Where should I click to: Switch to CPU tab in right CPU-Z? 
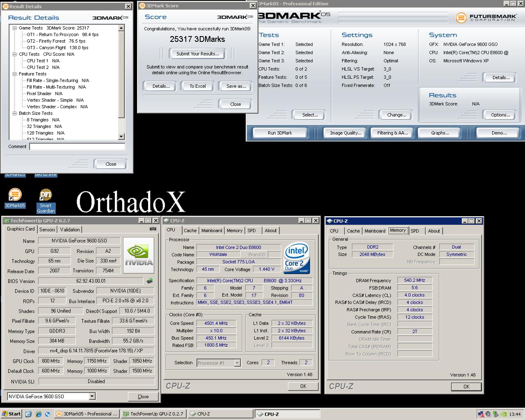click(334, 231)
